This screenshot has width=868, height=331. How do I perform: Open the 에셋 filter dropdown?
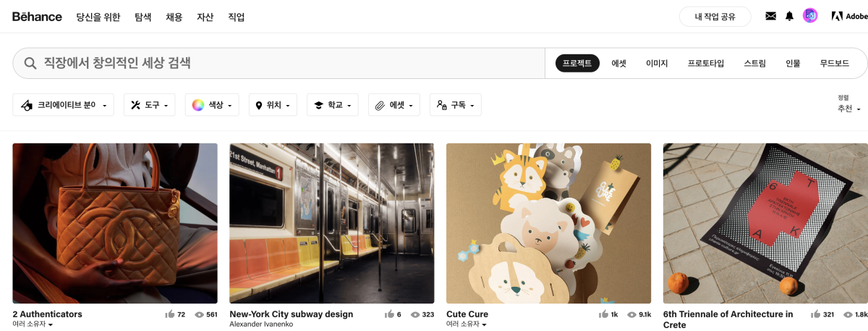394,105
